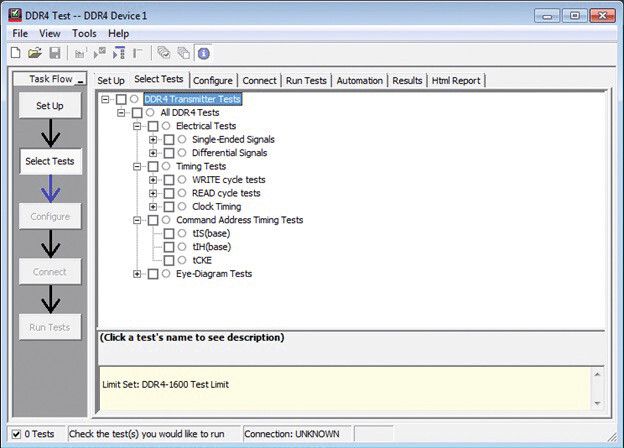Go to the Html Report tab
The image size is (624, 448).
tap(456, 80)
